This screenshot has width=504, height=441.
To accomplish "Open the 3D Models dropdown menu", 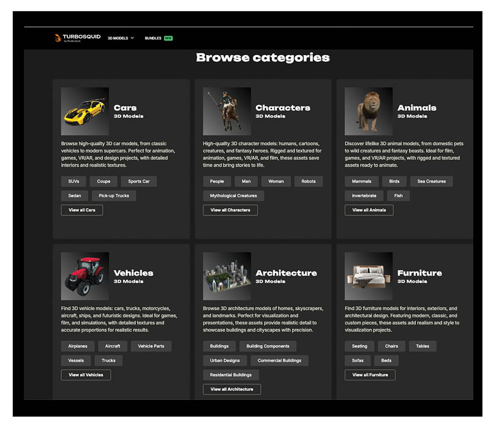I will pos(121,38).
